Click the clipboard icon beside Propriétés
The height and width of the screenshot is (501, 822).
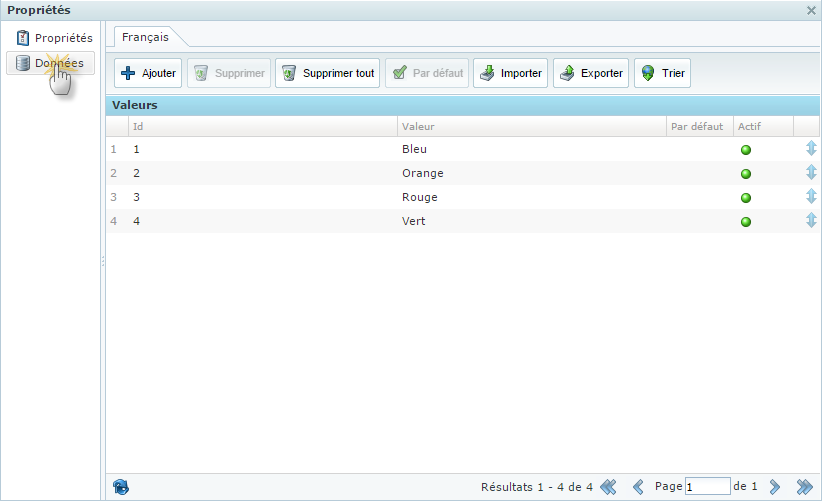click(x=23, y=38)
